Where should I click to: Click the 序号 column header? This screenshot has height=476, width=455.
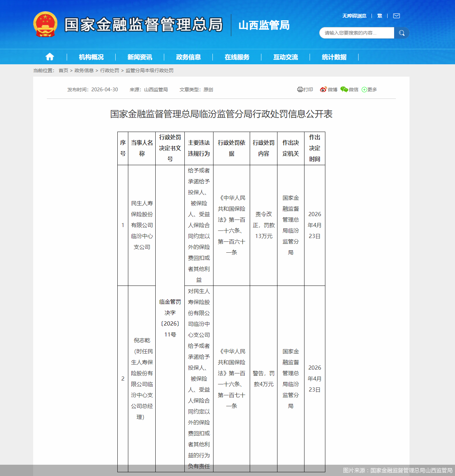[123, 148]
